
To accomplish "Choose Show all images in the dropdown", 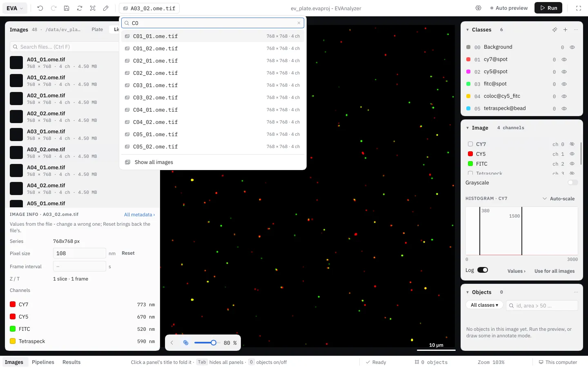I will tap(213, 162).
